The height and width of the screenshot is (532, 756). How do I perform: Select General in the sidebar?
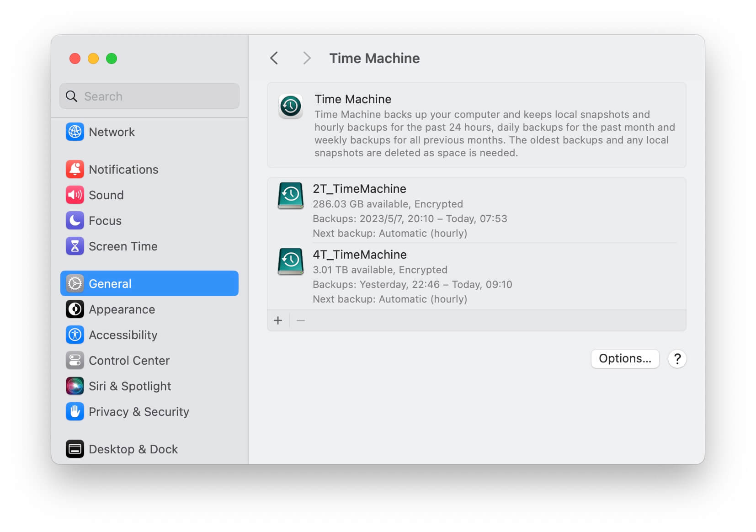point(149,284)
